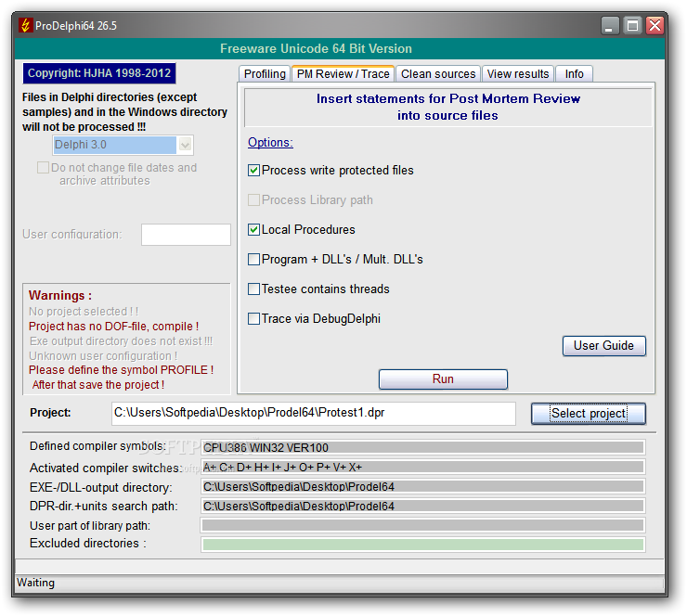Click the Waiting status bar text

35,583
